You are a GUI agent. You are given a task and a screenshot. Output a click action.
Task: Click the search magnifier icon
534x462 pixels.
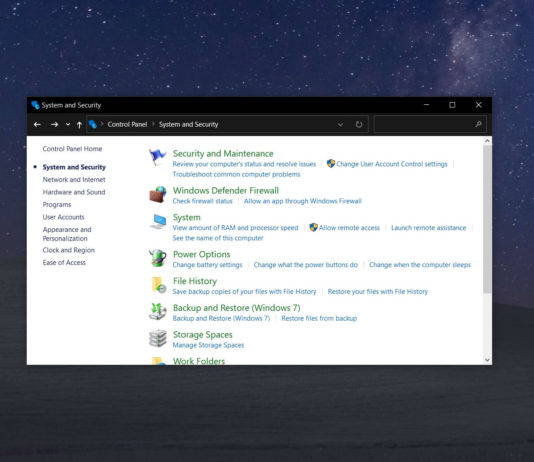(x=478, y=124)
